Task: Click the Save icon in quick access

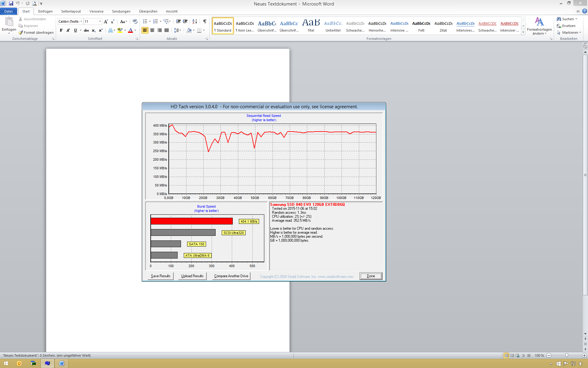Action: (11, 3)
